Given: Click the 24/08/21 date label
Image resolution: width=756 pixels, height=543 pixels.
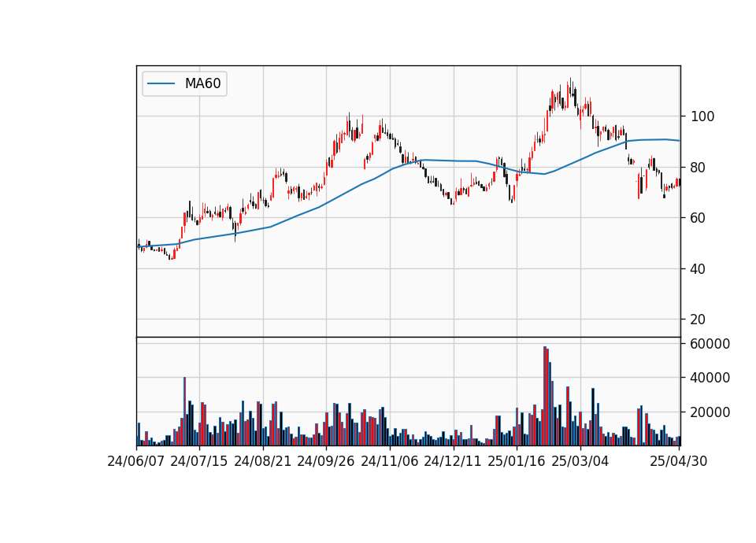Looking at the screenshot, I should pos(263,462).
